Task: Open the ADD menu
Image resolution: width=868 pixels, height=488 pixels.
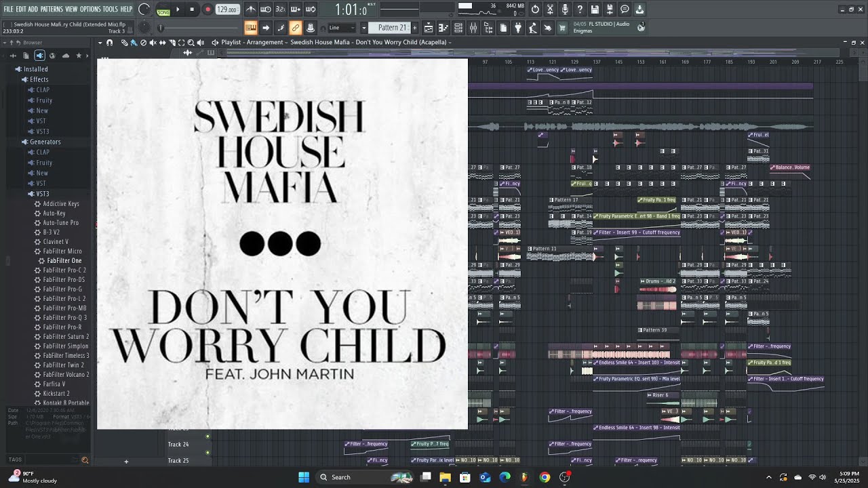Action: tap(33, 9)
